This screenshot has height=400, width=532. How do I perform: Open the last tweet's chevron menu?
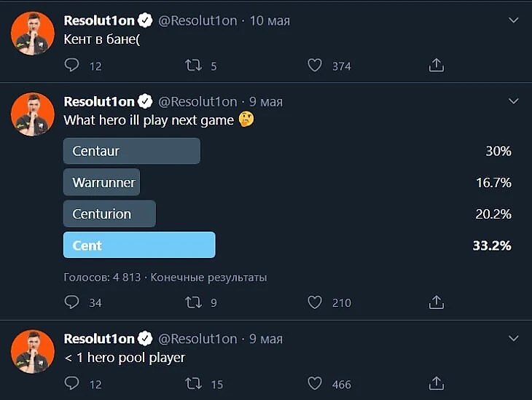click(x=513, y=339)
